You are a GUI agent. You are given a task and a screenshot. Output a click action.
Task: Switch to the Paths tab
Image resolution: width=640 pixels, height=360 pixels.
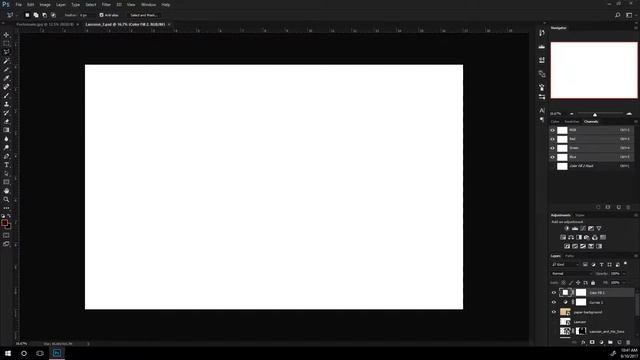(570, 256)
